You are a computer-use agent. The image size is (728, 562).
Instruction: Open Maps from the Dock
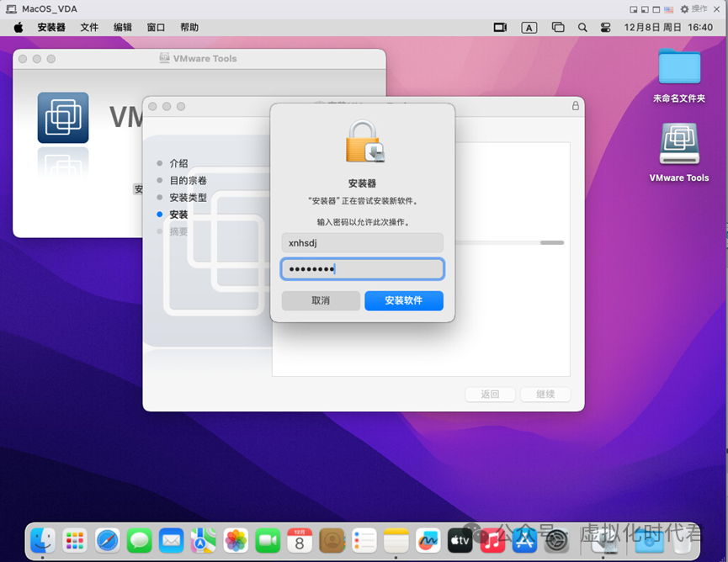pos(204,540)
